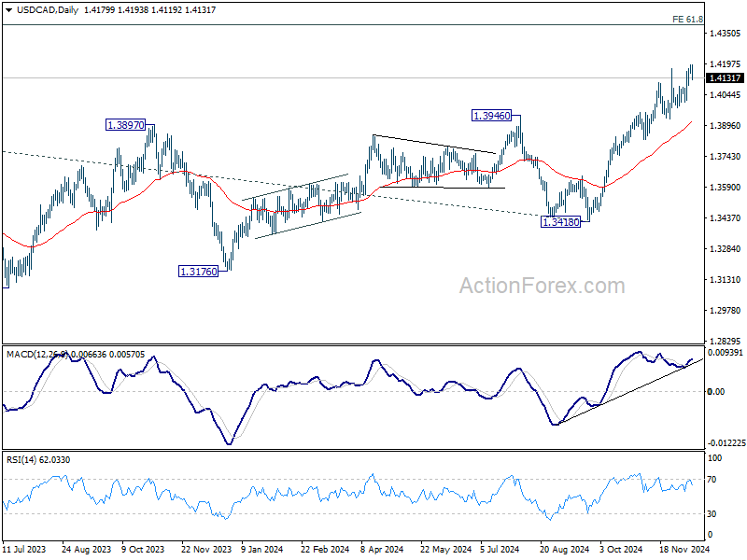Screen dimensions: 747x560
Task: Click the 1.43505 price scale level
Action: 726,34
